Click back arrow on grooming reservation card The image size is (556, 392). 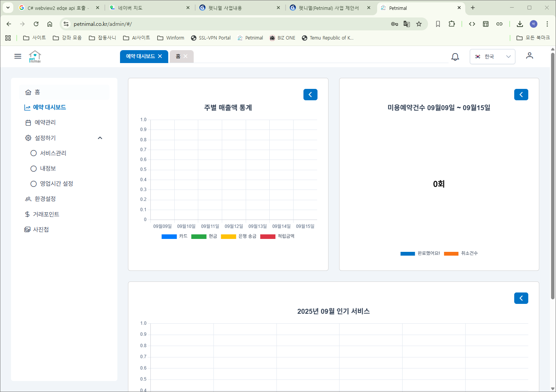(x=521, y=95)
